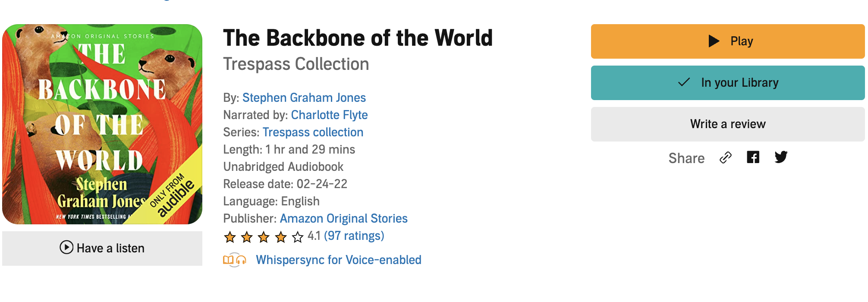Share the audiobook on Facebook
868x302 pixels.
click(x=753, y=157)
